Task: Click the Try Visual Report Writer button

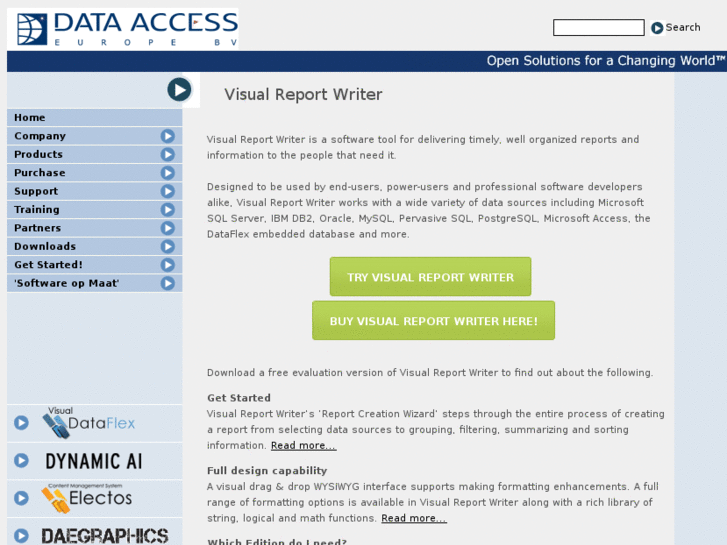Action: click(x=430, y=277)
